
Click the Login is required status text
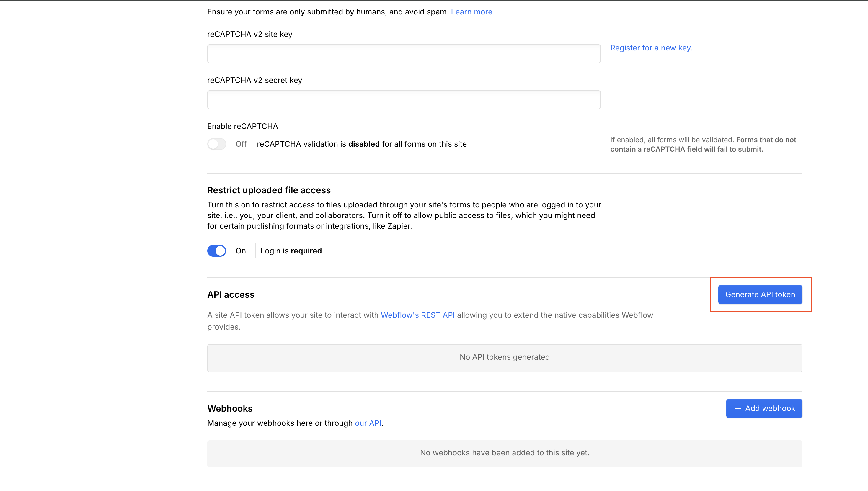[291, 251]
